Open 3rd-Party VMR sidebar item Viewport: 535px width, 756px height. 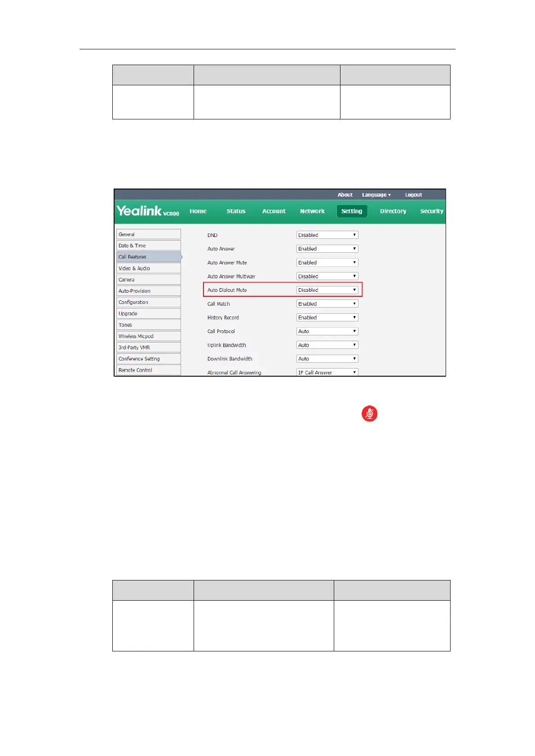pos(149,347)
